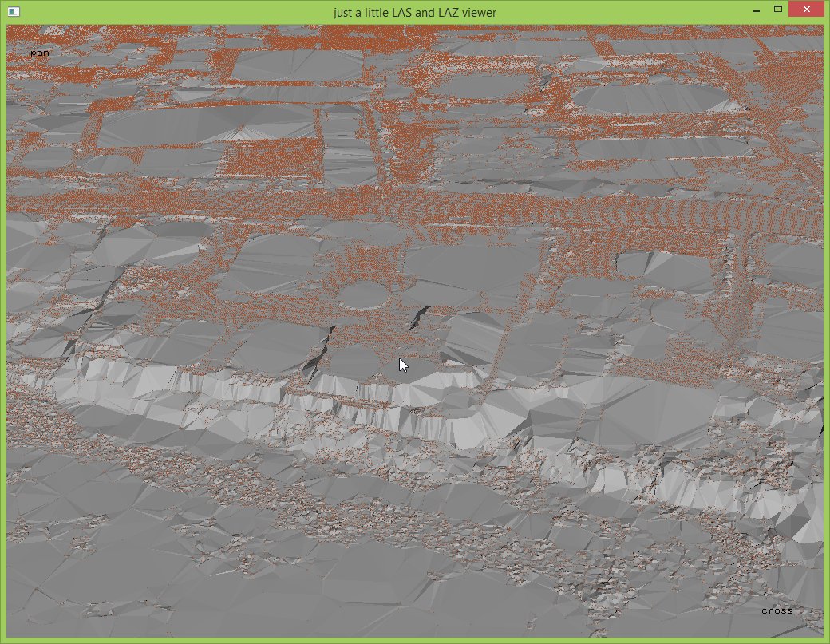Maximize the LAS and LAZ viewer window

(x=778, y=10)
